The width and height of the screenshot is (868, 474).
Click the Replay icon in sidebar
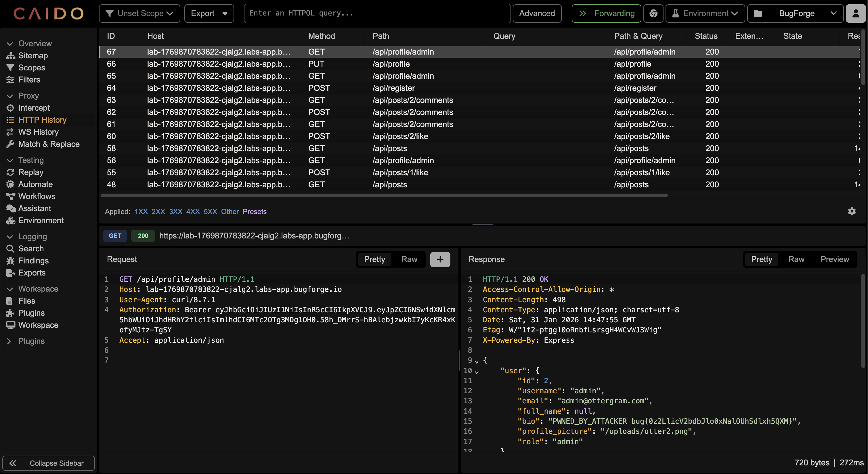10,172
